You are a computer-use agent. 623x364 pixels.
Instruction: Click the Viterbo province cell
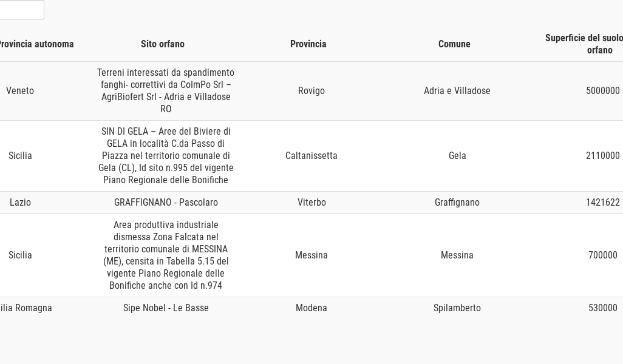click(311, 203)
